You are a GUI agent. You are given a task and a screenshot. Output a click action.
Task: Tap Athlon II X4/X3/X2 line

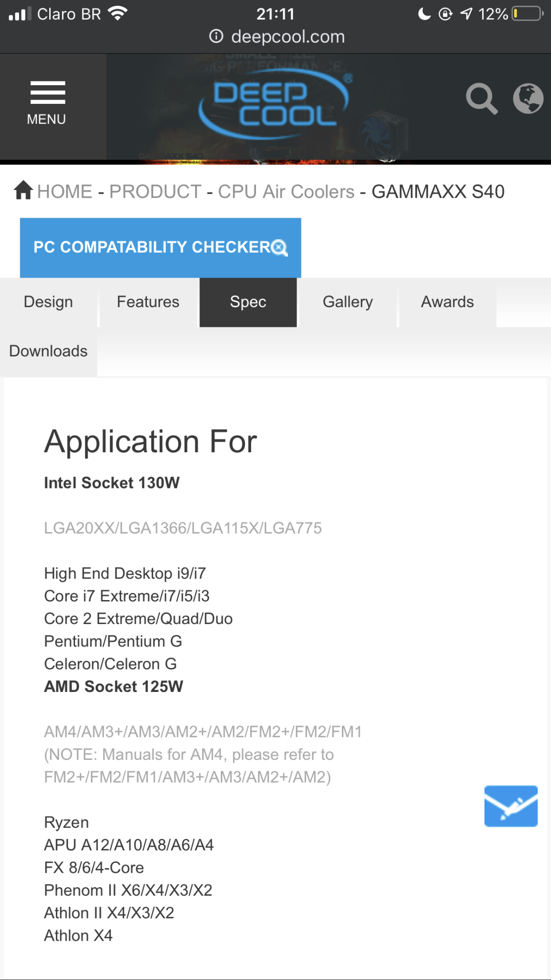point(109,913)
